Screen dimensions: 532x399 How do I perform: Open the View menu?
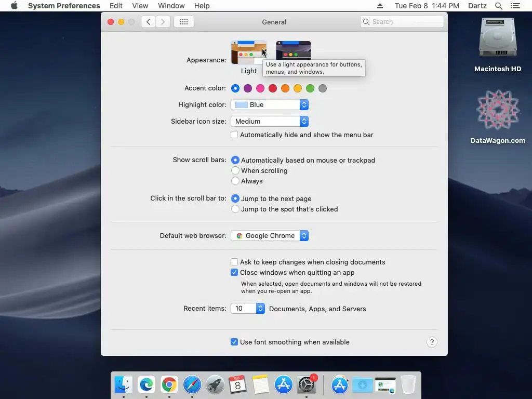[140, 6]
